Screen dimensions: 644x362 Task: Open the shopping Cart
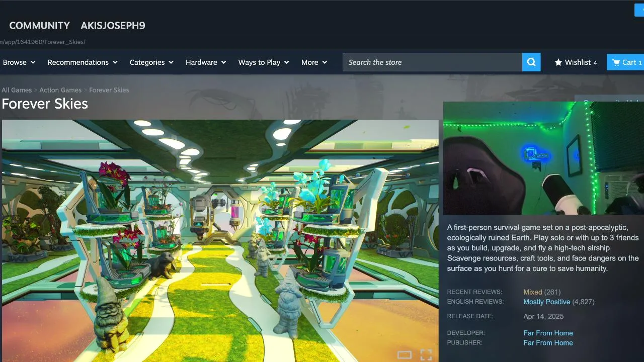625,62
